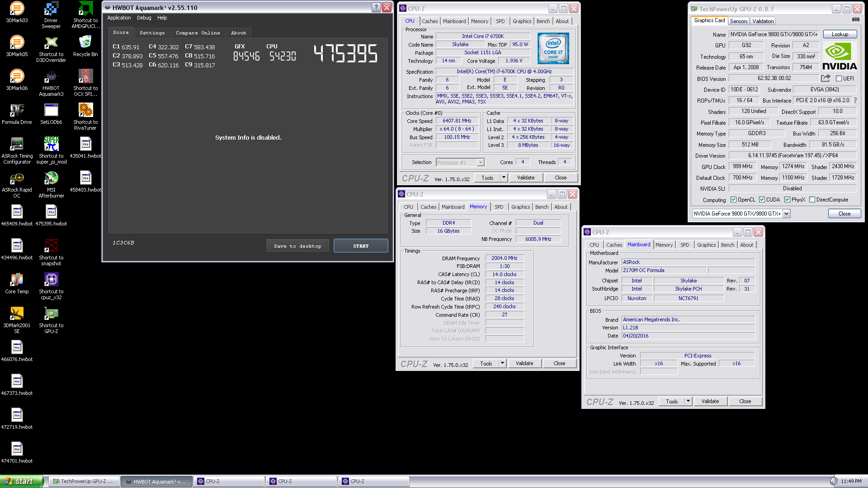Image resolution: width=868 pixels, height=488 pixels.
Task: Open Shortcut to cpuz_x32 icon
Action: pos(51,286)
